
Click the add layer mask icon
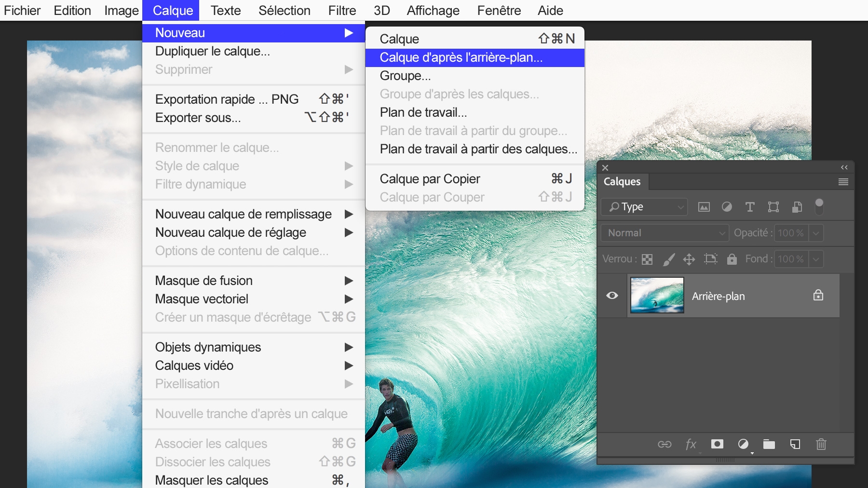pyautogui.click(x=718, y=445)
